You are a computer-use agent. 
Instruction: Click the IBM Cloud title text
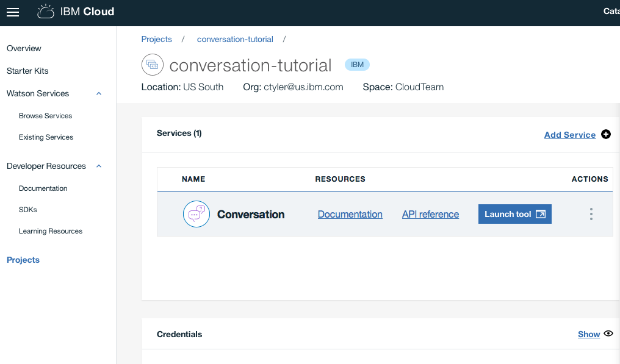pos(87,12)
